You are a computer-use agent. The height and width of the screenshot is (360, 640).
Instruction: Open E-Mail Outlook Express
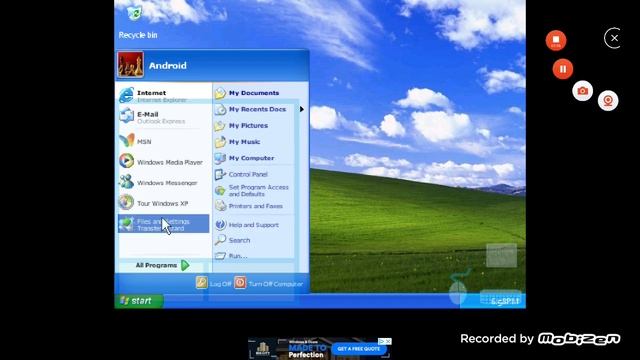point(164,117)
